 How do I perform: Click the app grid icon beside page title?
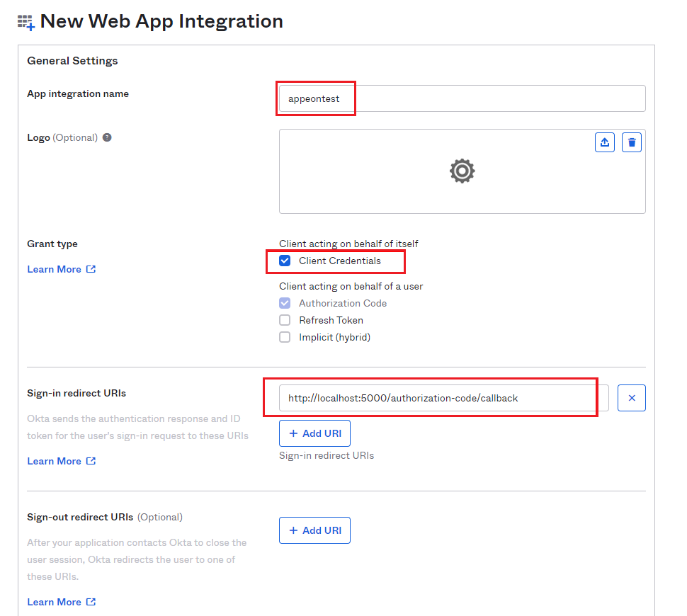point(25,23)
